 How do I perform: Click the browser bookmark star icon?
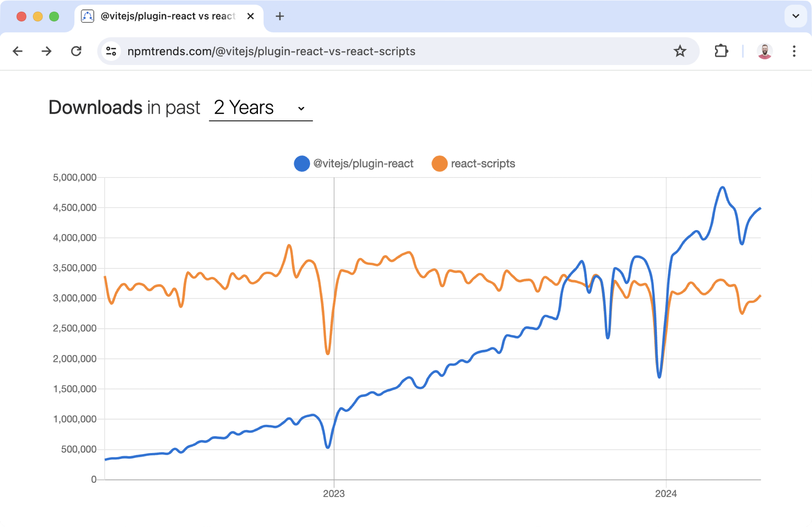[x=681, y=51]
